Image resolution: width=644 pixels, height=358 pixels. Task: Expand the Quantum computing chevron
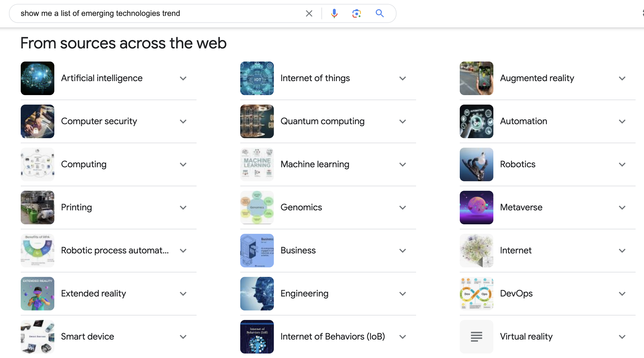(403, 121)
